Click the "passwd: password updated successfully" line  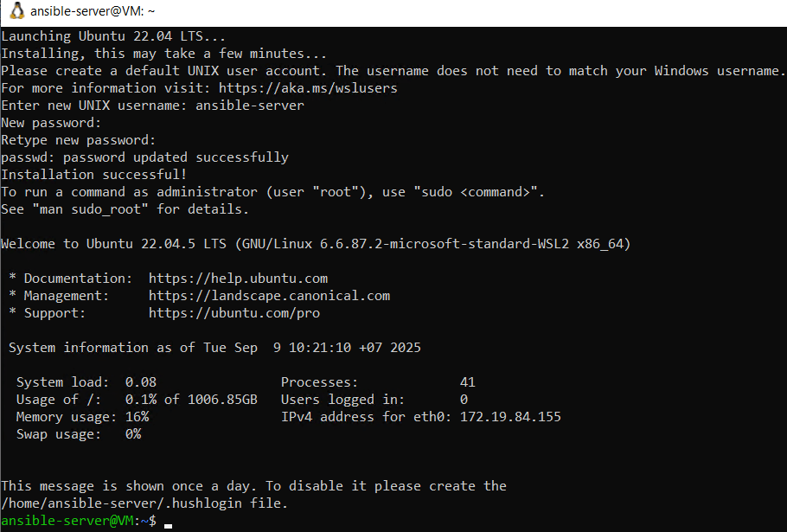(144, 157)
